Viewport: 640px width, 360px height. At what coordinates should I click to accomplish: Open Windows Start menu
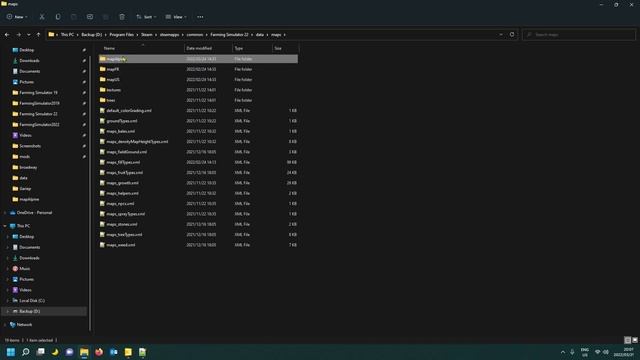(x=11, y=352)
